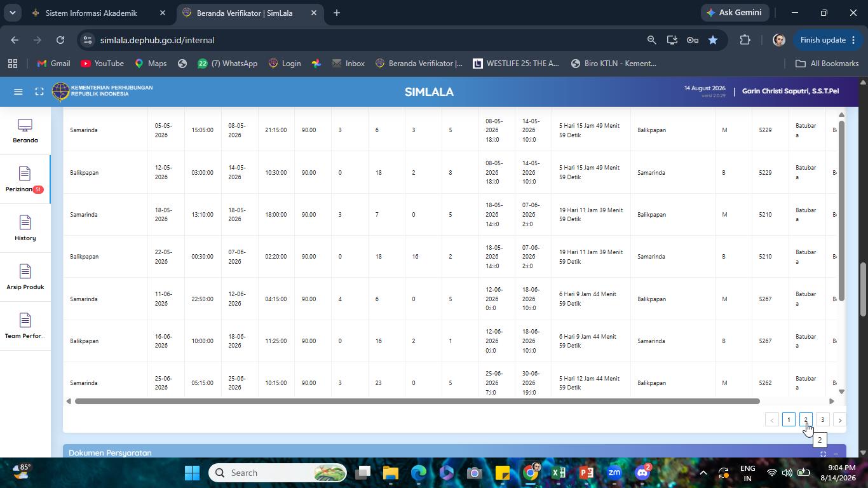Open the tab search dropdown arrow

pyautogui.click(x=12, y=13)
